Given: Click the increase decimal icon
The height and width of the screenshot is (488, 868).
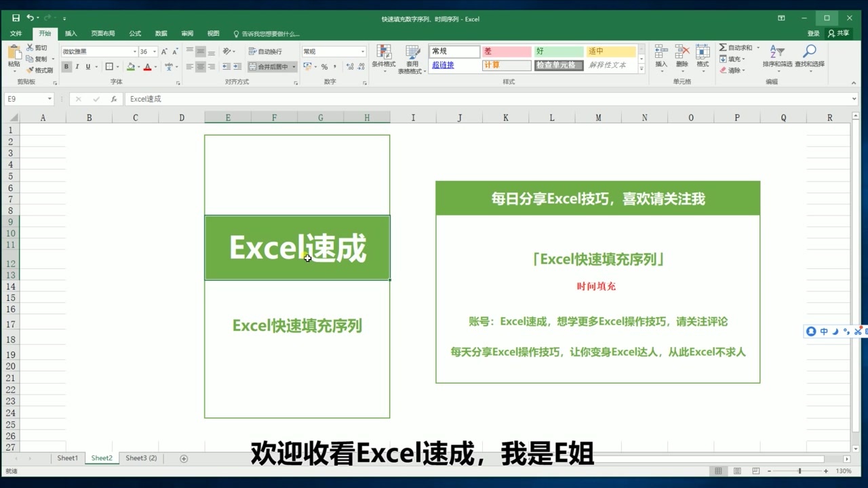Looking at the screenshot, I should (x=350, y=66).
